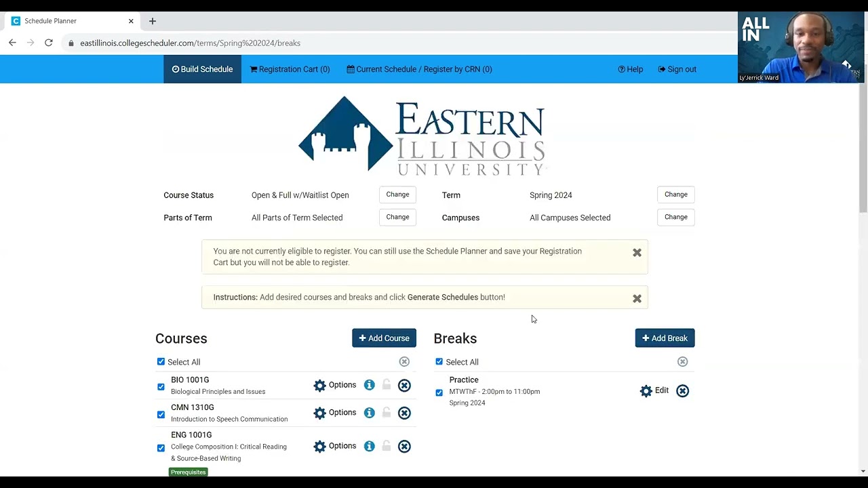Viewport: 868px width, 488px height.
Task: Dismiss the not-eligible-to-register notice
Action: [x=637, y=252]
